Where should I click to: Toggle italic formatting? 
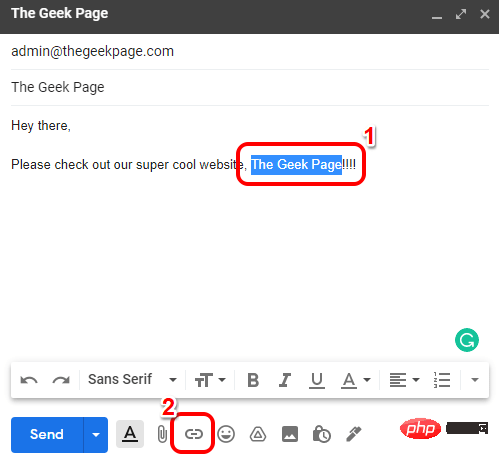pos(285,380)
